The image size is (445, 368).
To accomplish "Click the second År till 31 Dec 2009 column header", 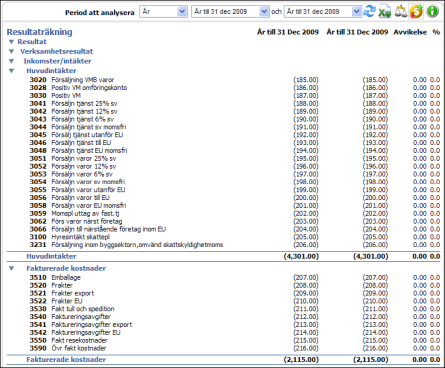I will (357, 32).
